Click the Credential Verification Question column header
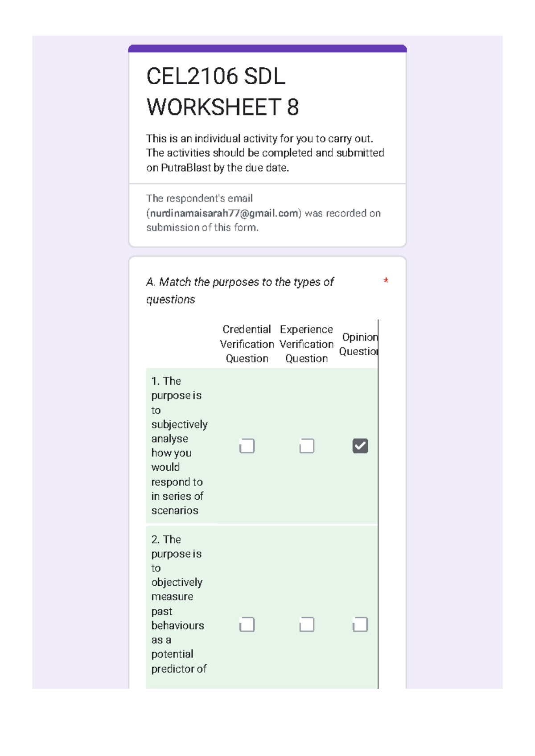Screen dimensions: 535x756 [247, 344]
